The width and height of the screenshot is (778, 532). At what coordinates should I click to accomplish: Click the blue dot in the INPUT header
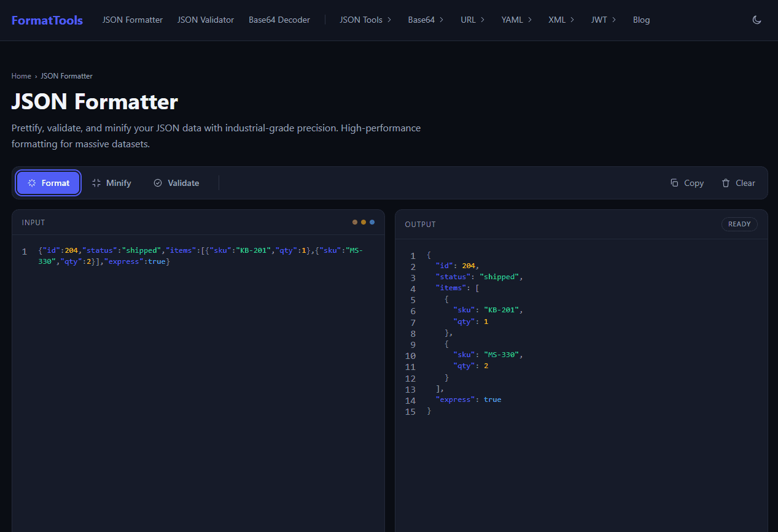click(x=372, y=222)
